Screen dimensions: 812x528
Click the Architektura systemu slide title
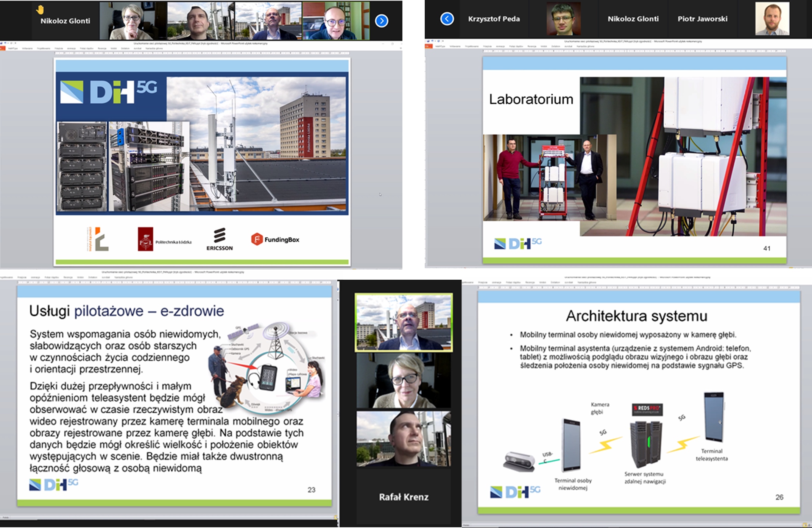coord(636,316)
